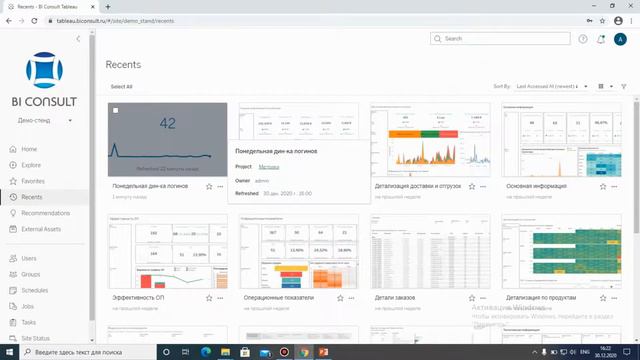Click the sidebar vertical scrollbar
Viewport: 640px width, 360px height.
[92, 178]
